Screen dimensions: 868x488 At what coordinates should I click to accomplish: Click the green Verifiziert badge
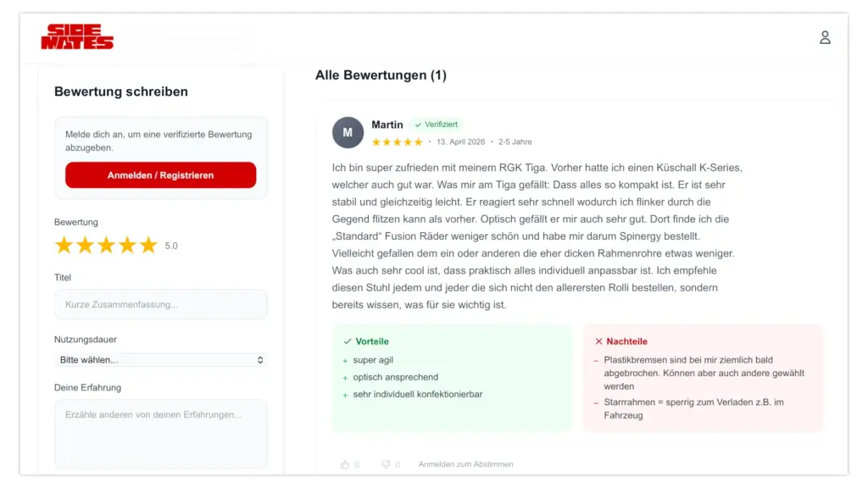pyautogui.click(x=436, y=125)
